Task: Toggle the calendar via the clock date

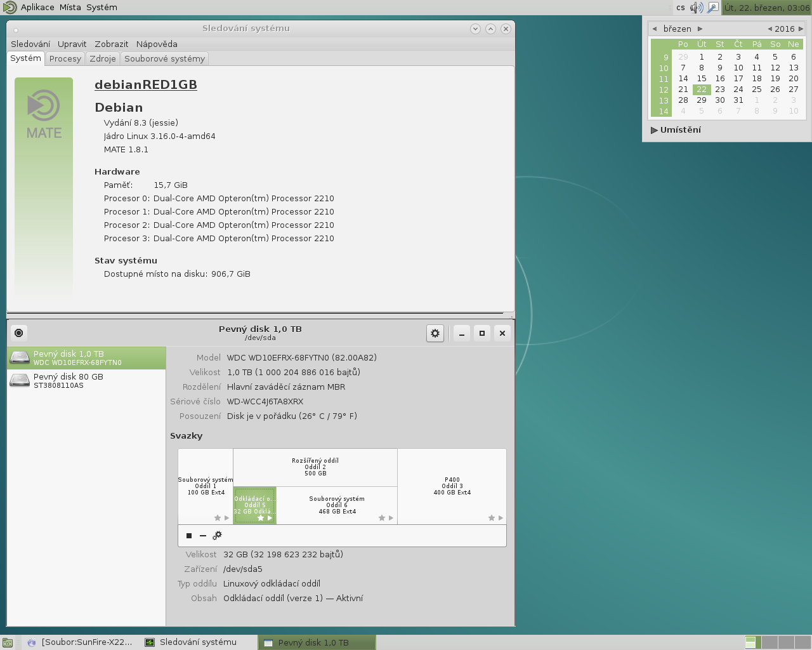Action: [766, 8]
